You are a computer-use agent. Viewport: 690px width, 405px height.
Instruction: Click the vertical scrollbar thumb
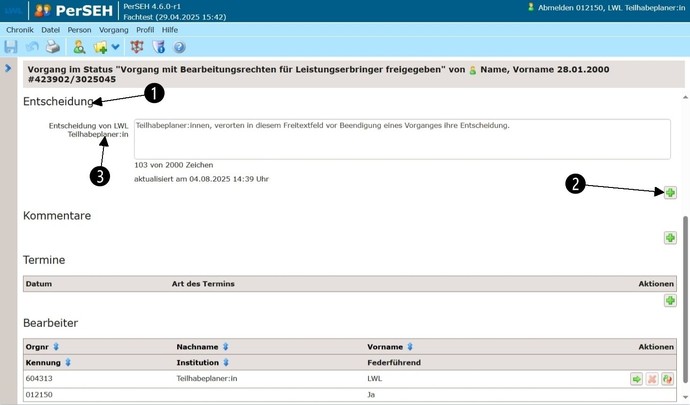click(685, 299)
